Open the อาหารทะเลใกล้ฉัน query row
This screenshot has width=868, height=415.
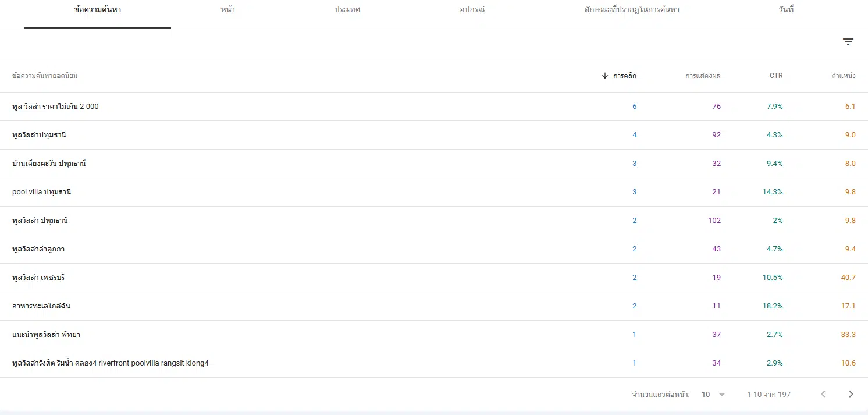41,306
